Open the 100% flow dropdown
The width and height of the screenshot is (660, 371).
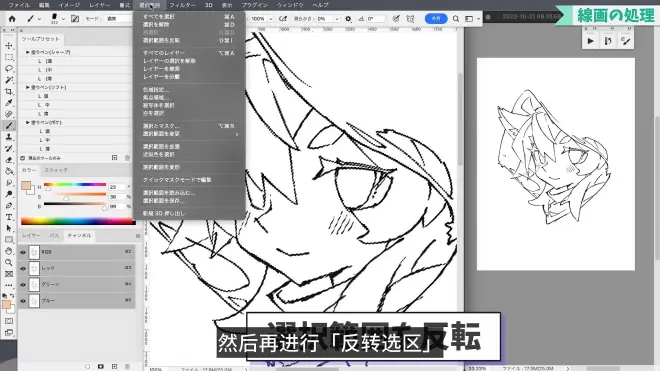point(270,19)
